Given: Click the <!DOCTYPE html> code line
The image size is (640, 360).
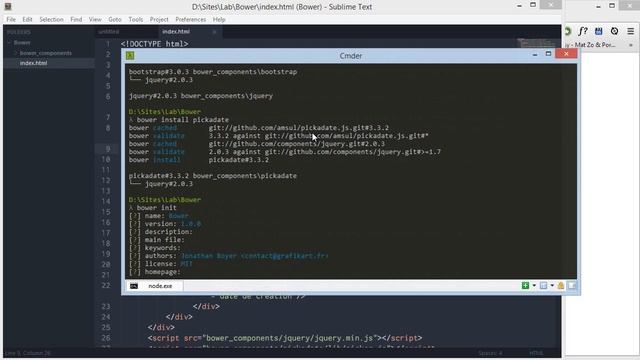Looking at the screenshot, I should (154, 44).
